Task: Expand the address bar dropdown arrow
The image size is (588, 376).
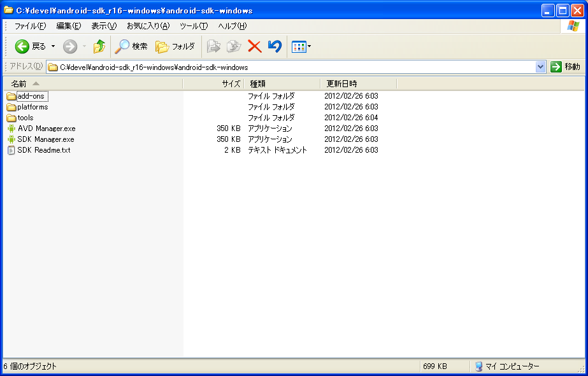Action: tap(540, 67)
